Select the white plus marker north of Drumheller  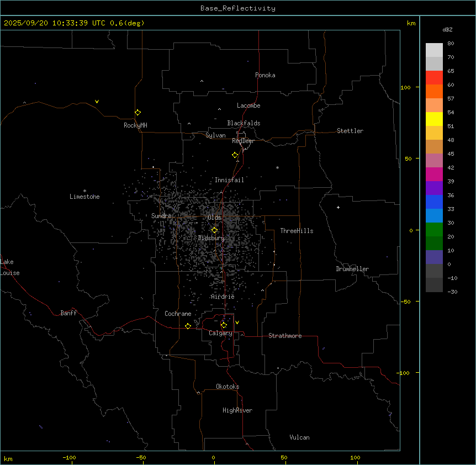(338, 207)
